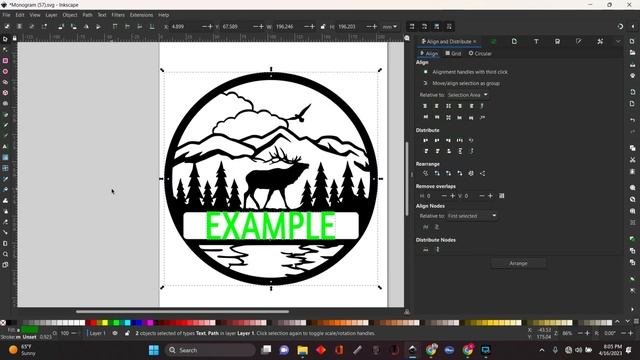The height and width of the screenshot is (360, 640).
Task: Select the Gradient tool
Action: [x=5, y=157]
